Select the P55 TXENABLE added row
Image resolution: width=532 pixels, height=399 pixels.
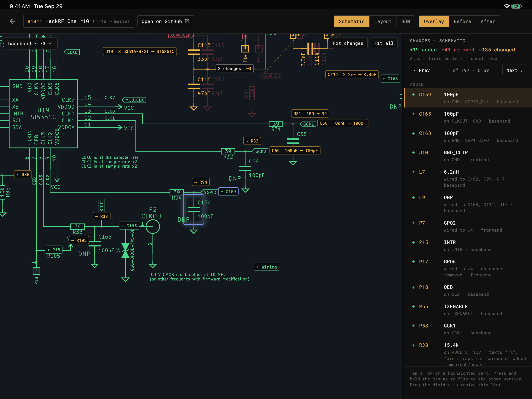point(468,310)
